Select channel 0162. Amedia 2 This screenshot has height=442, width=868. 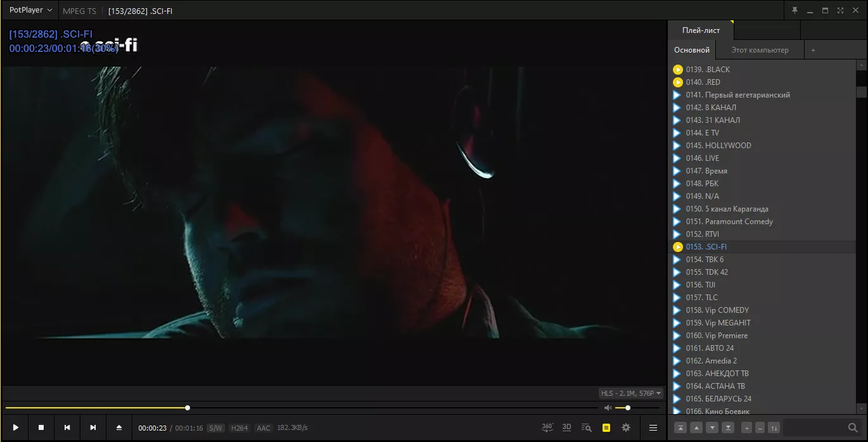coord(763,361)
